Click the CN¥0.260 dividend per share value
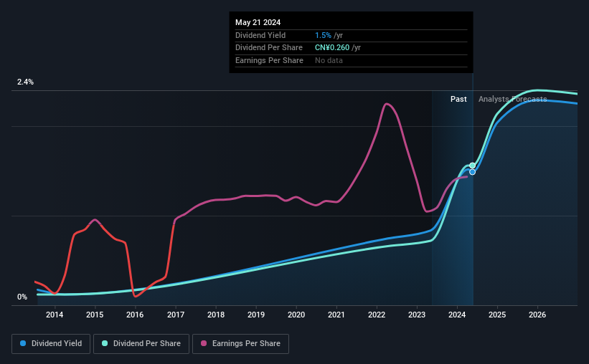 point(332,48)
